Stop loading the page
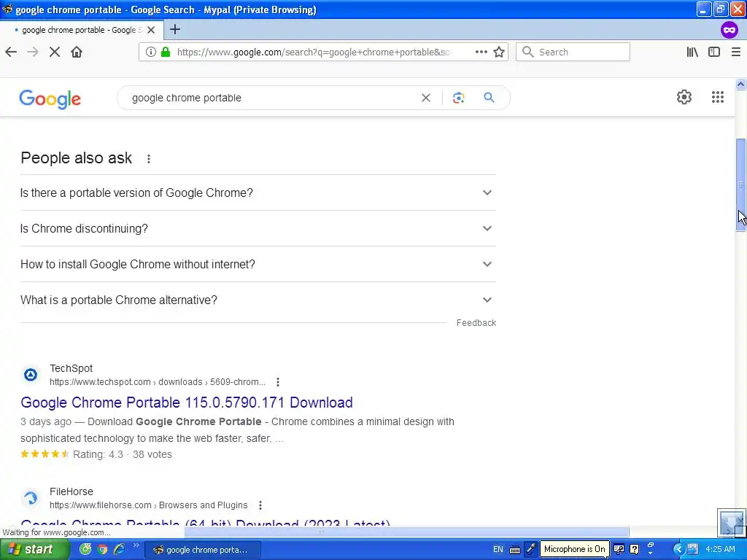Viewport: 747px width, 560px height. [x=55, y=52]
